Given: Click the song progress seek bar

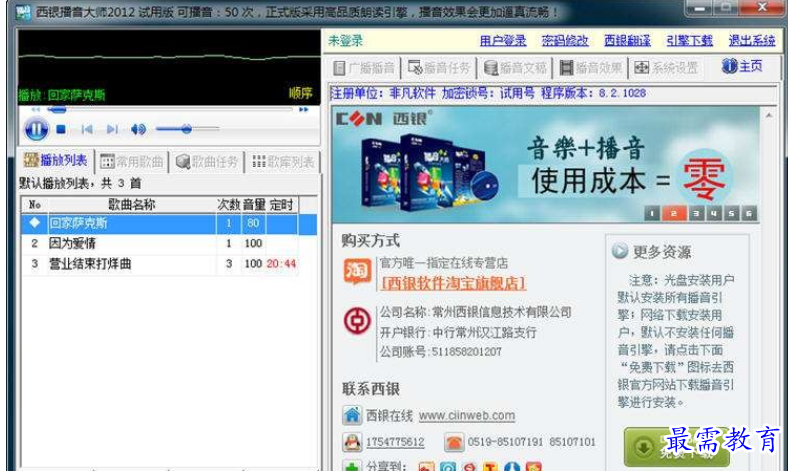Looking at the screenshot, I should pyautogui.click(x=169, y=109).
